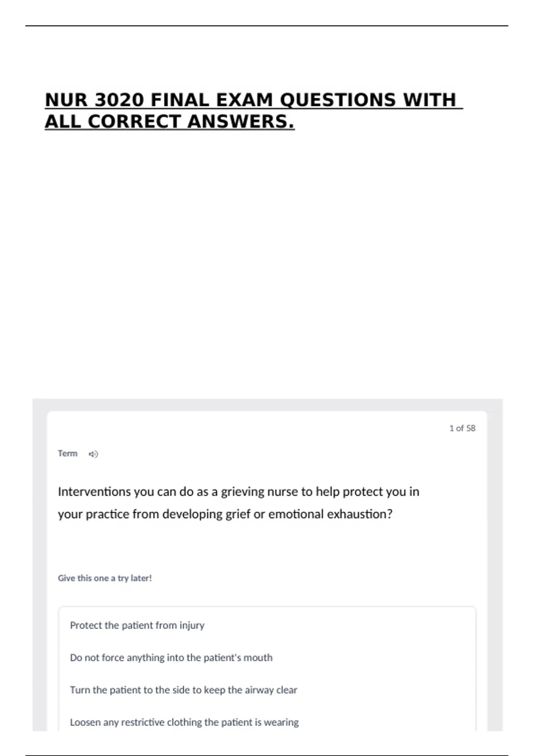This screenshot has width=534, height=756.
Task: Click question line starting "Interventions you can do"
Action: point(239,492)
